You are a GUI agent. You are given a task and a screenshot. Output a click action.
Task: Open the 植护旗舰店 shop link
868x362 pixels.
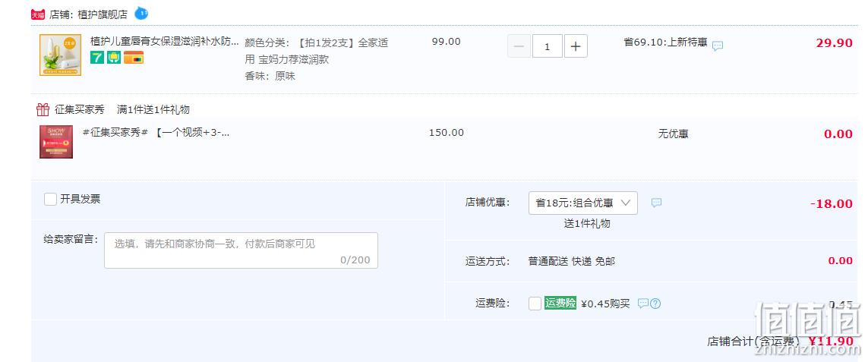[103, 14]
